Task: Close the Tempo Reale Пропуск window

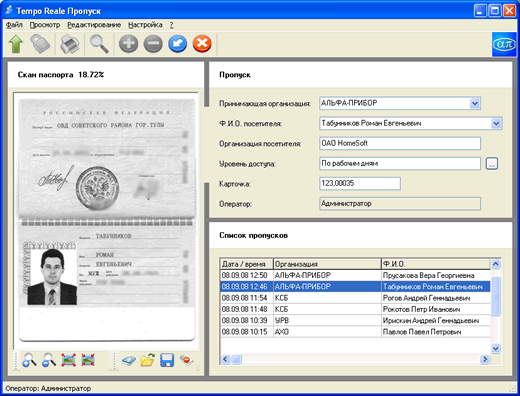Action: pyautogui.click(x=509, y=11)
